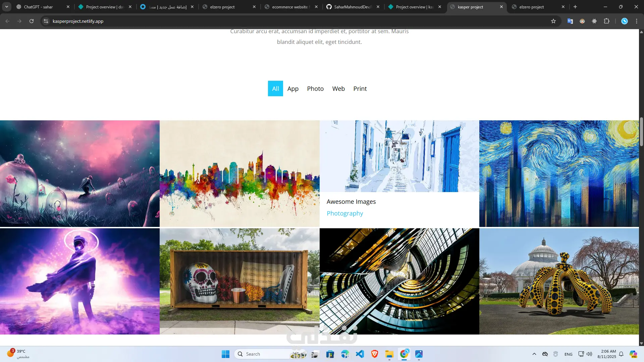Open File Explorer from taskbar
The width and height of the screenshot is (644, 362).
tap(389, 354)
